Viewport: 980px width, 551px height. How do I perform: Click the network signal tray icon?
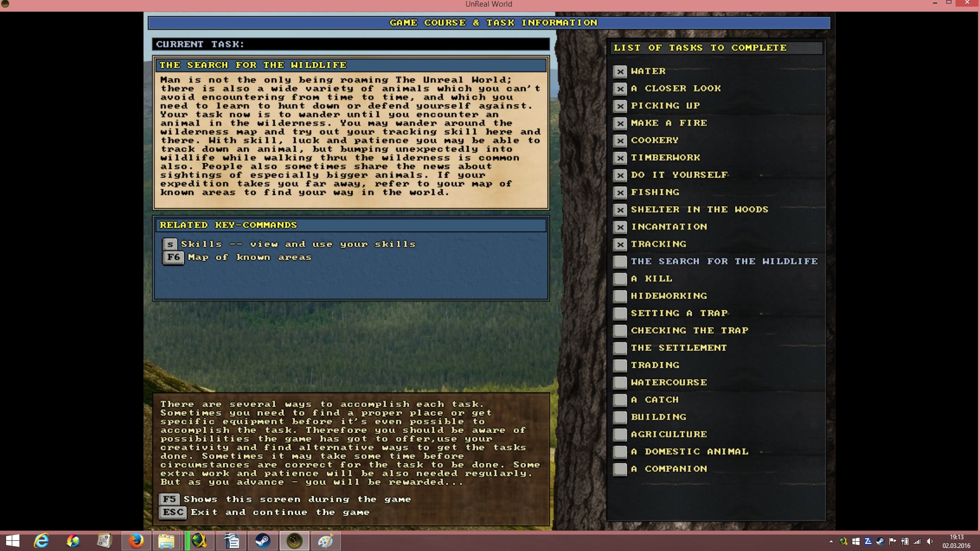click(x=917, y=541)
